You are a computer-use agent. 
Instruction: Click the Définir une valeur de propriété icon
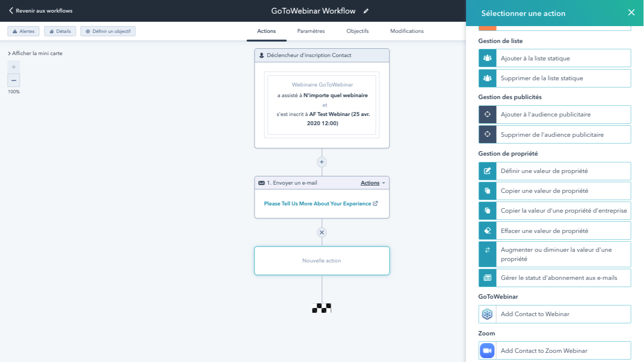pos(487,171)
